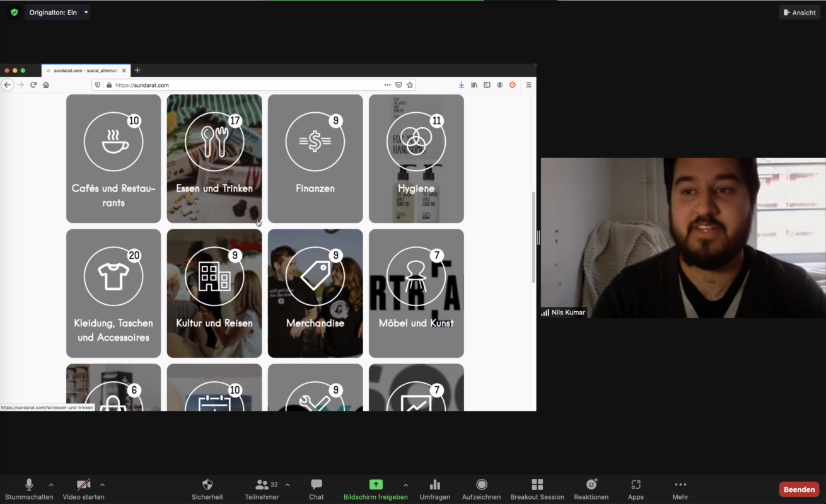Screen dimensions: 826x504
Task: Mute the microphone with Stummschalten
Action: (29, 489)
